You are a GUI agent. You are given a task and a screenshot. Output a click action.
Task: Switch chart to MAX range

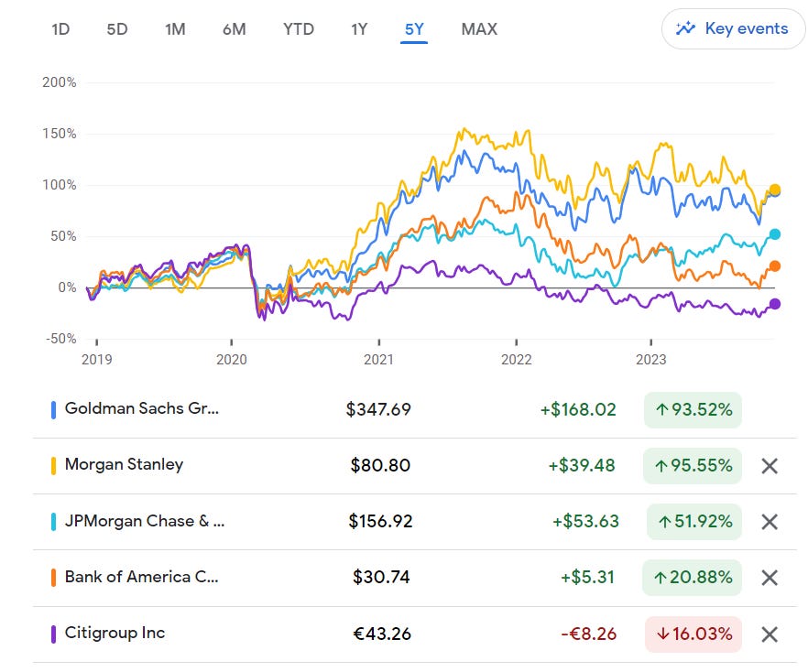point(479,28)
